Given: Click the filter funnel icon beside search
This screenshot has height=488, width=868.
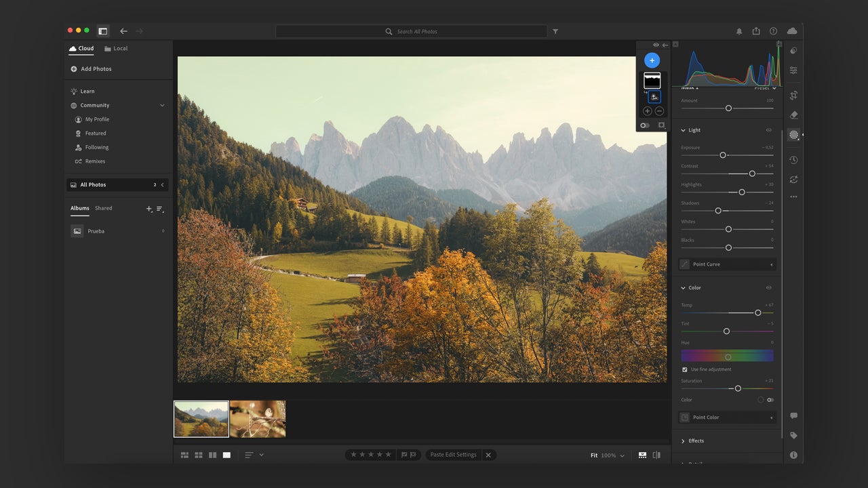Looking at the screenshot, I should [555, 31].
